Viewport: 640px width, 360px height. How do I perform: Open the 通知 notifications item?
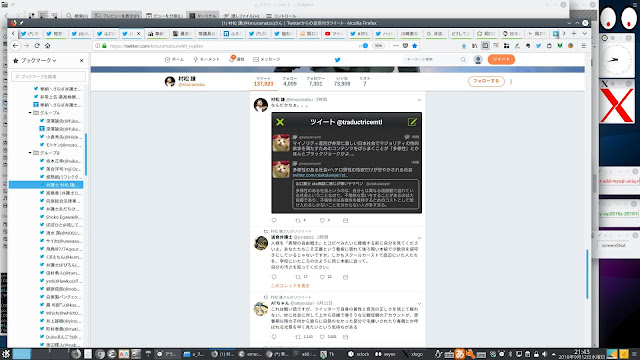(237, 60)
